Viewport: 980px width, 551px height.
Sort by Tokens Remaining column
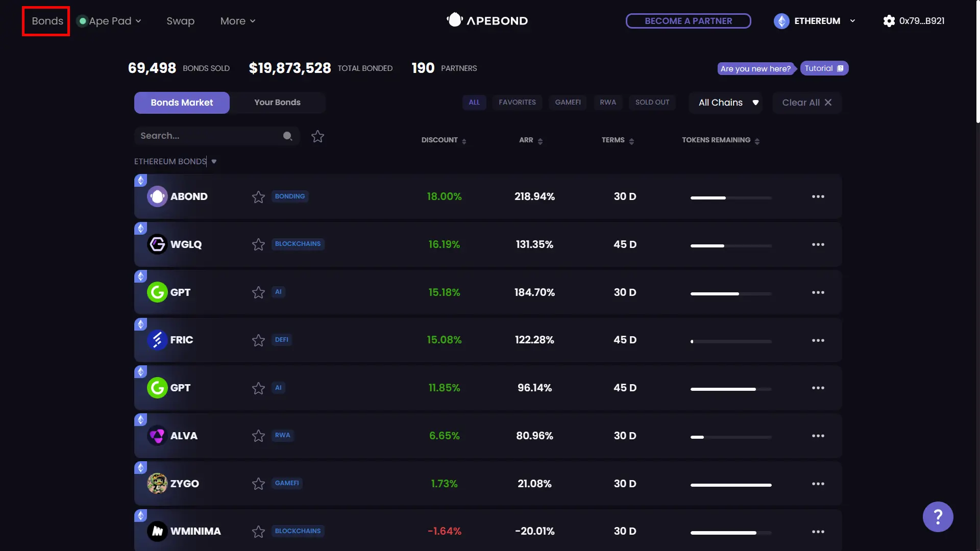[x=721, y=140]
